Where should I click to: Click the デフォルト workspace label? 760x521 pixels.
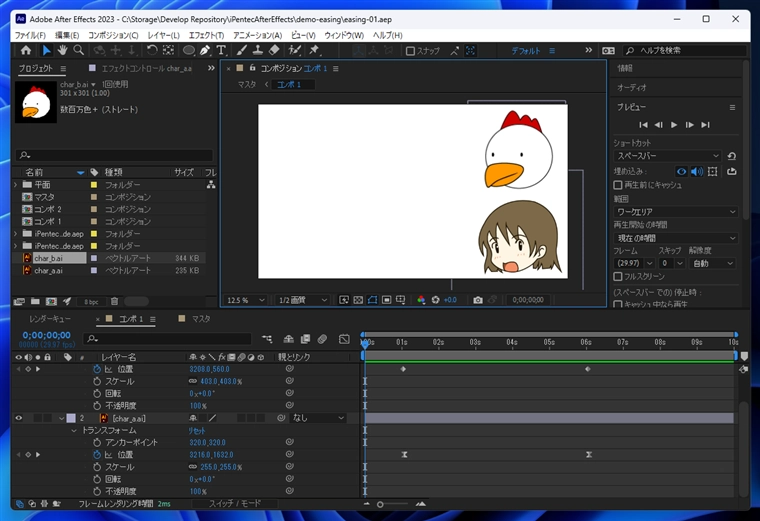(525, 51)
